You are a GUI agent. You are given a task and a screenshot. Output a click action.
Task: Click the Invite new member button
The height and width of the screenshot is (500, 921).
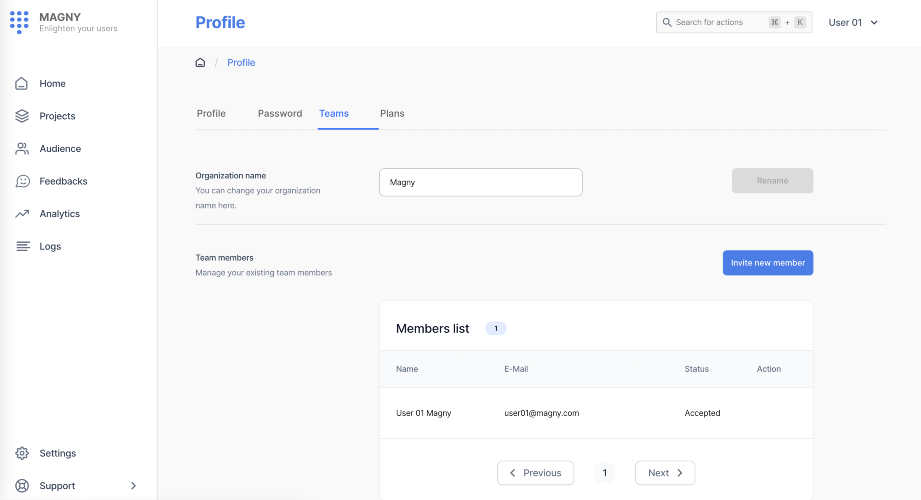(768, 263)
